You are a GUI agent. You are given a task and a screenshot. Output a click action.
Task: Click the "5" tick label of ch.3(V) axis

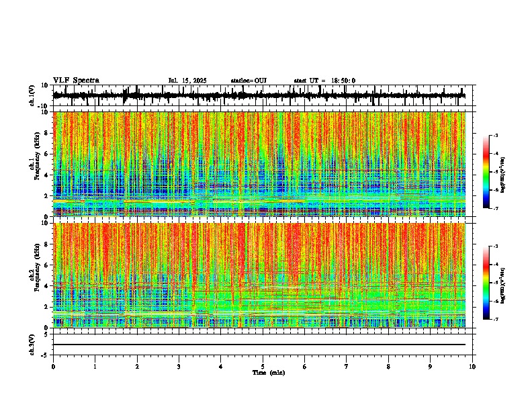pyautogui.click(x=47, y=334)
